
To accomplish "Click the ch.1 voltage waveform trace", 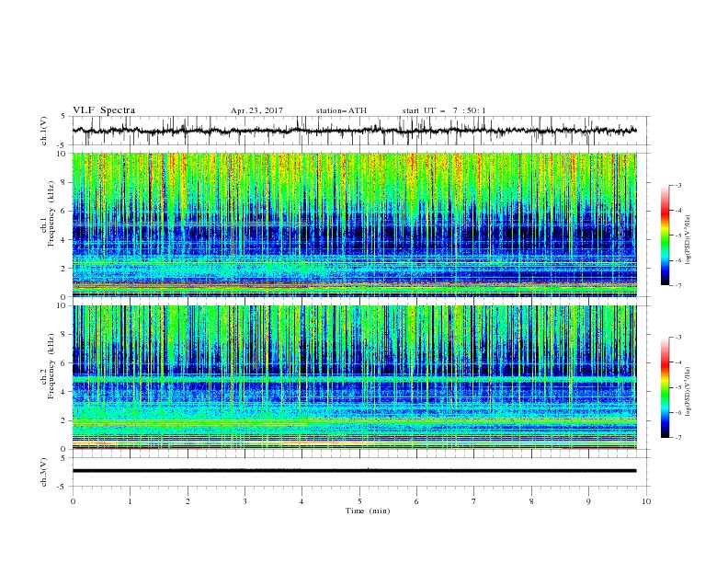I will click(355, 131).
